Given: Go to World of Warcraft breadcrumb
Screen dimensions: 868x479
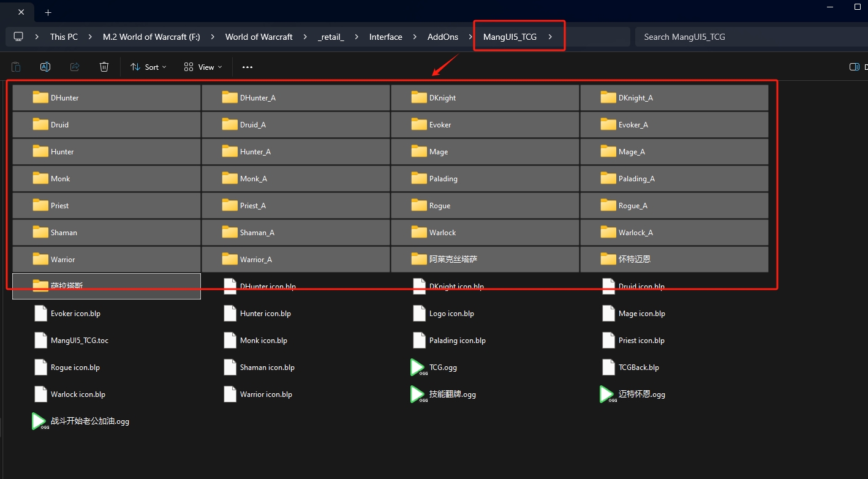Looking at the screenshot, I should pos(259,37).
